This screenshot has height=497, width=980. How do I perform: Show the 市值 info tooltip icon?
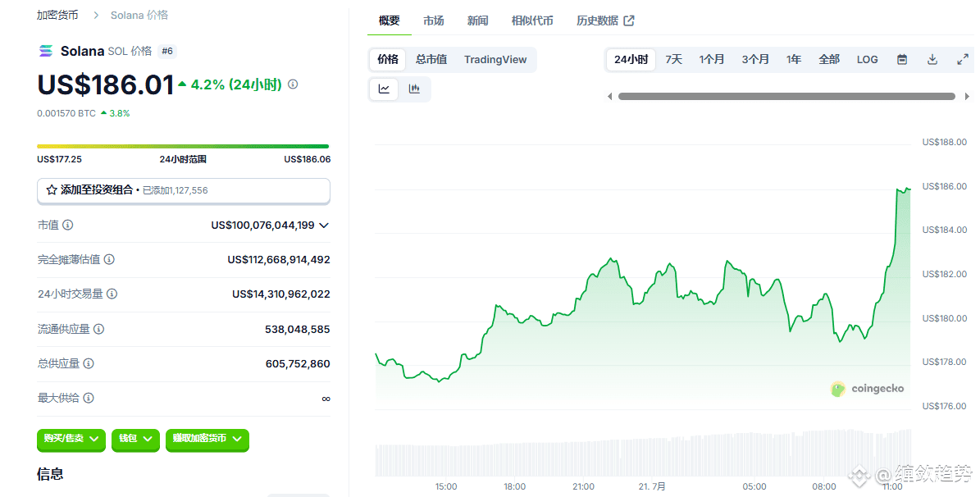[67, 225]
